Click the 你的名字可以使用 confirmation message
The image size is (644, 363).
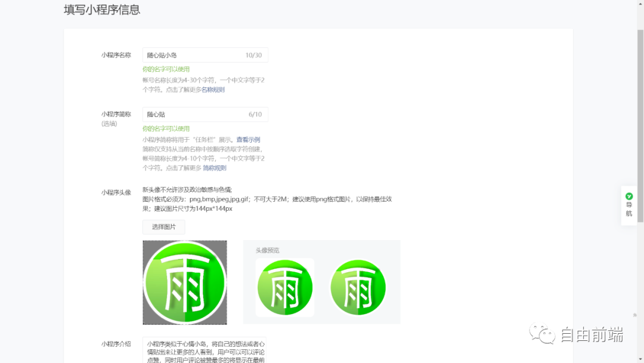[166, 69]
